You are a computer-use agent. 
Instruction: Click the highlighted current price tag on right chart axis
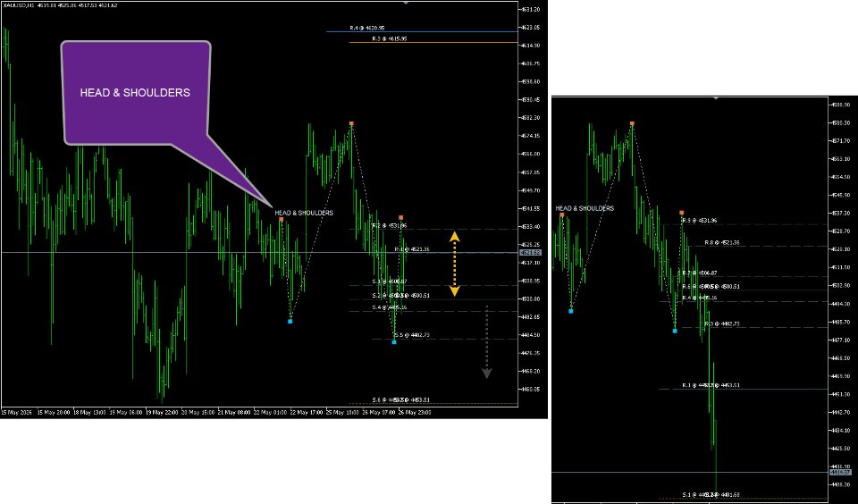point(840,472)
